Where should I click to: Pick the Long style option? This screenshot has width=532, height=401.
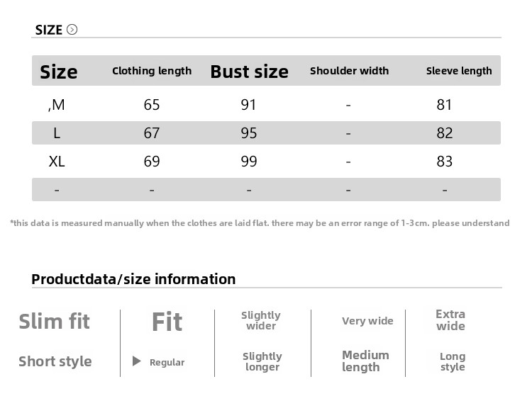click(x=453, y=361)
